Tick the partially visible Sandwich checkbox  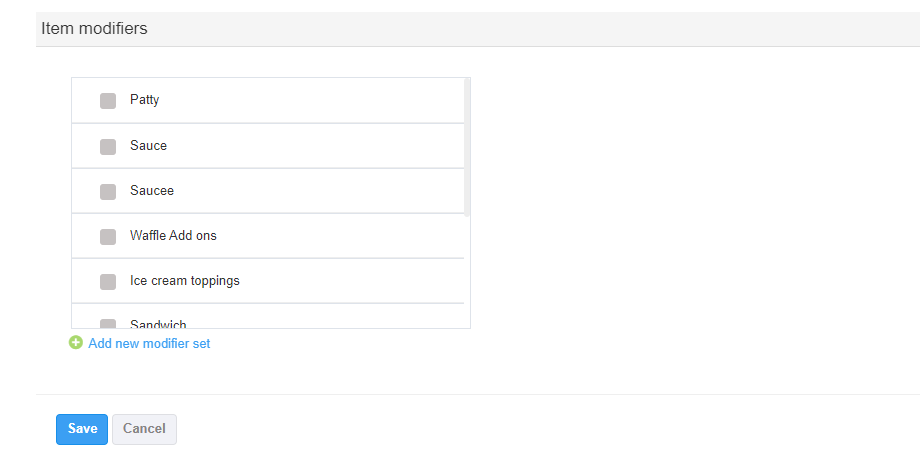coord(108,323)
